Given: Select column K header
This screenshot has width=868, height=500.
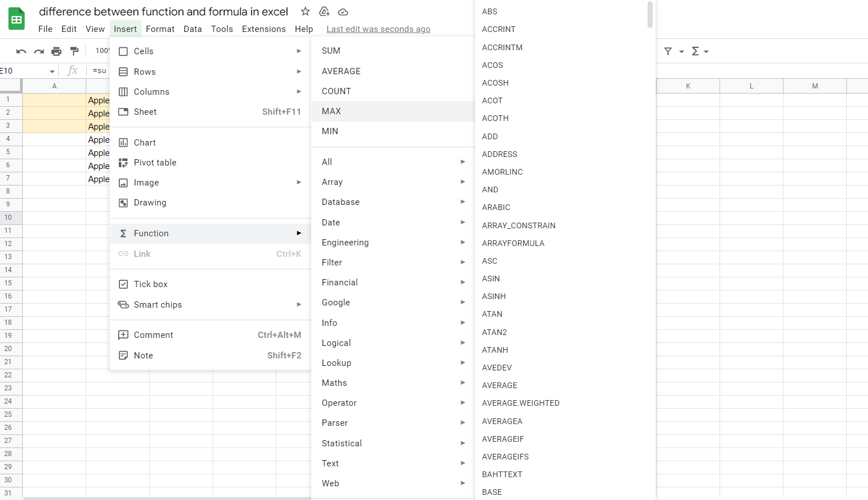Looking at the screenshot, I should (x=688, y=86).
